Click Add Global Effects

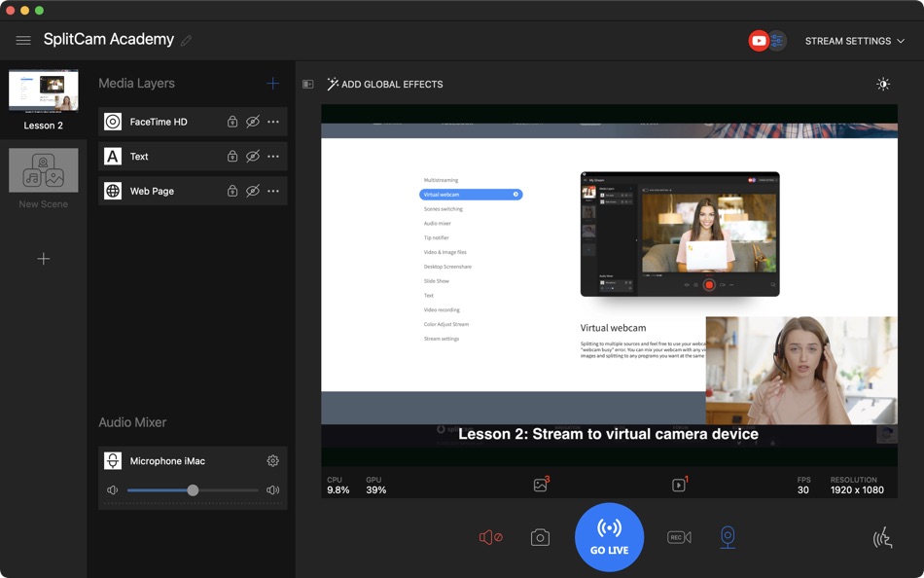[385, 85]
